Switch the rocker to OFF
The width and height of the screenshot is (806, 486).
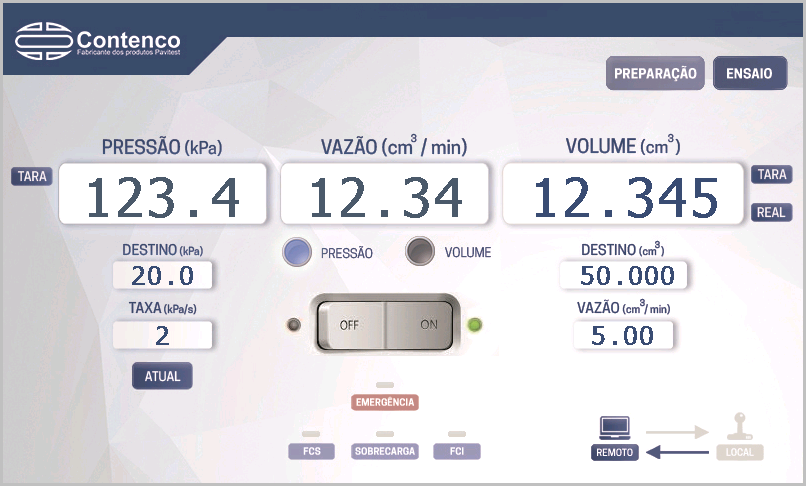[x=350, y=325]
